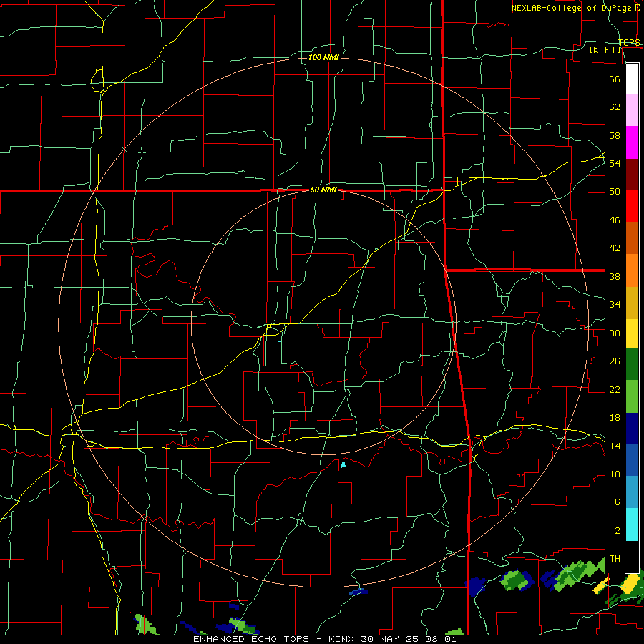Select the light pink legend swatch
Viewport: 644px width, 644px height.
(x=632, y=110)
